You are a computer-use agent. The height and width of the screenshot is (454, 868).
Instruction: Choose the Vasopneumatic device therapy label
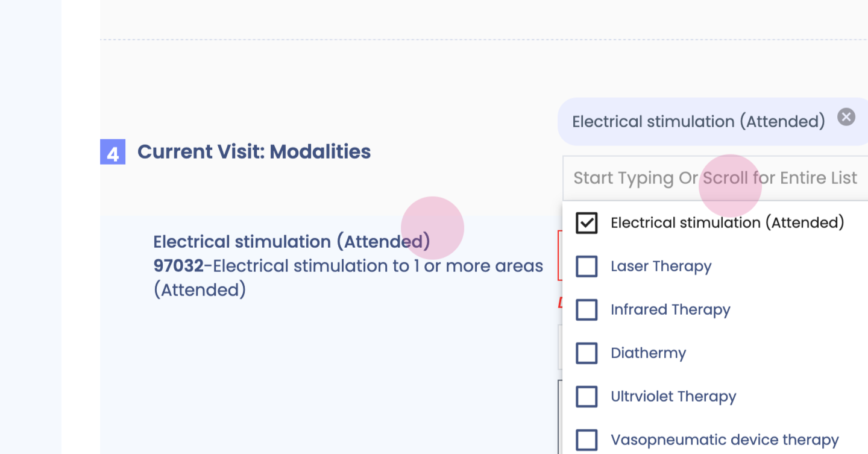(x=725, y=440)
